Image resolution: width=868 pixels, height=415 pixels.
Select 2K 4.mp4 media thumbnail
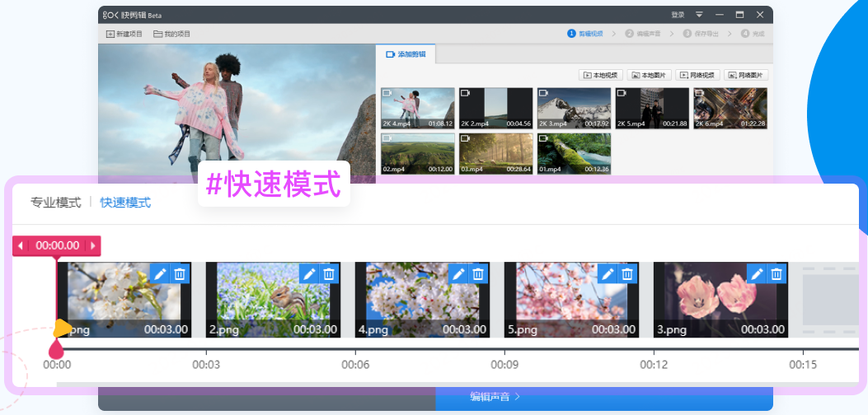418,108
